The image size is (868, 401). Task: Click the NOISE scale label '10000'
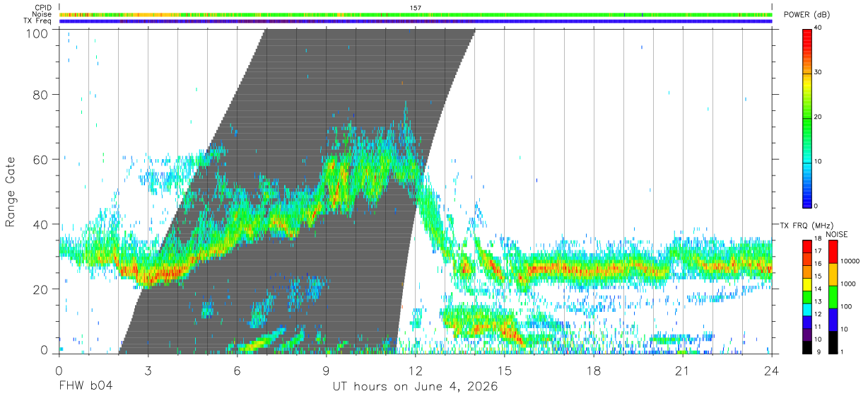(x=850, y=261)
